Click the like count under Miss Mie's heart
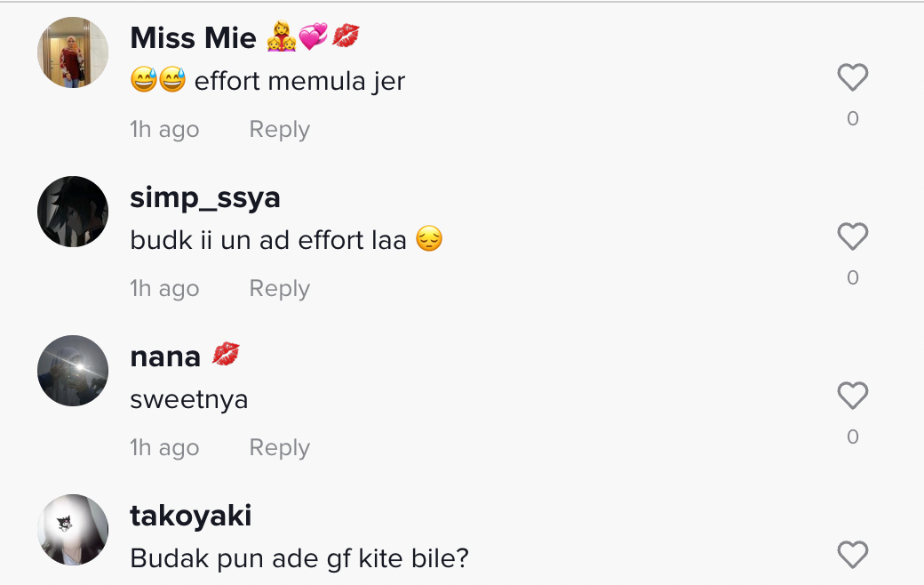 (x=852, y=119)
